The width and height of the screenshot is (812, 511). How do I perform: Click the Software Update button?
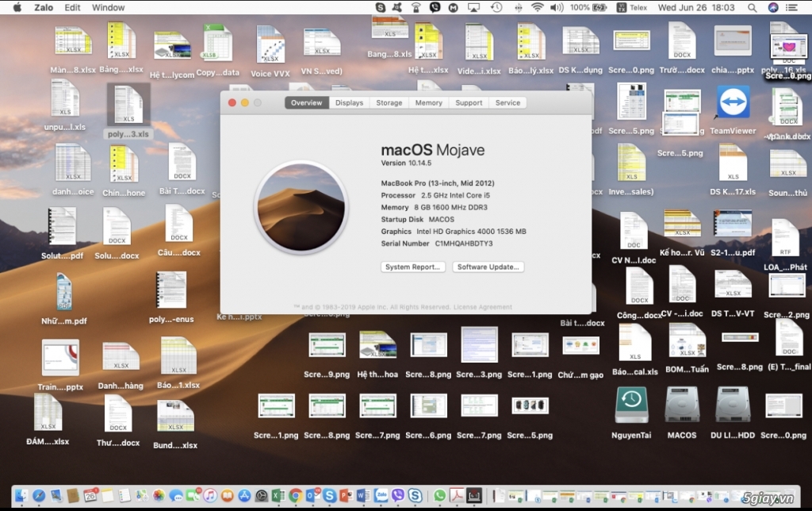[488, 267]
